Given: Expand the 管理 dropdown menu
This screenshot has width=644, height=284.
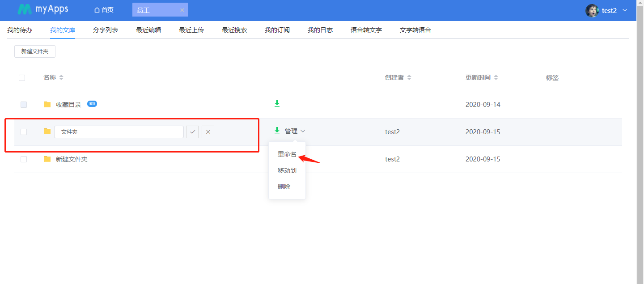Looking at the screenshot, I should [x=295, y=131].
